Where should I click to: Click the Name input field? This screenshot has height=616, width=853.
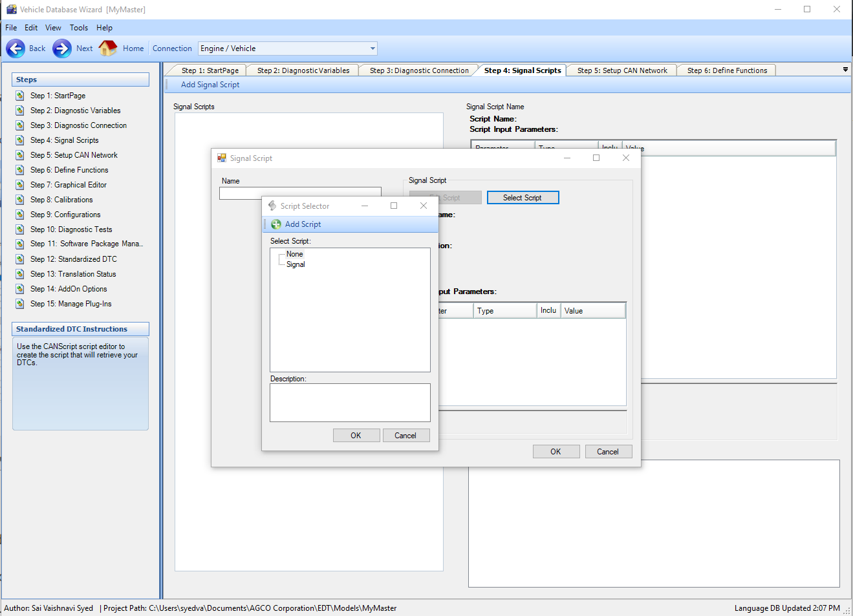(x=300, y=193)
